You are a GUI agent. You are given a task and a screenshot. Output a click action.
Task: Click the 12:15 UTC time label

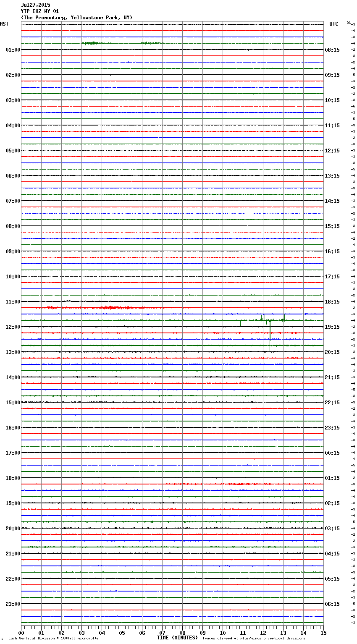pyautogui.click(x=332, y=151)
